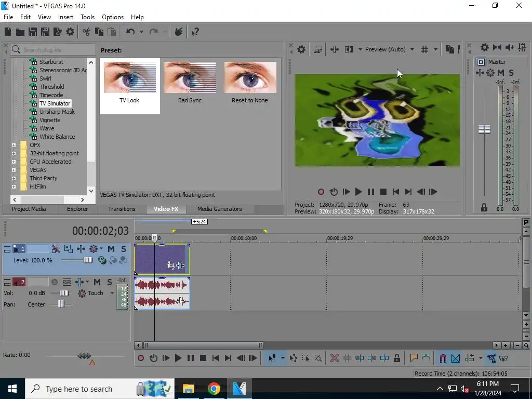Expand the HitFilm folder
Image resolution: width=532 pixels, height=399 pixels.
tap(14, 187)
